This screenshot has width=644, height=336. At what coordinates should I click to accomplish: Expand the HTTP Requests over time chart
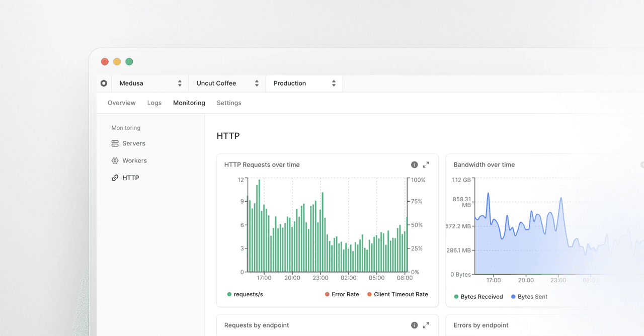coord(426,164)
